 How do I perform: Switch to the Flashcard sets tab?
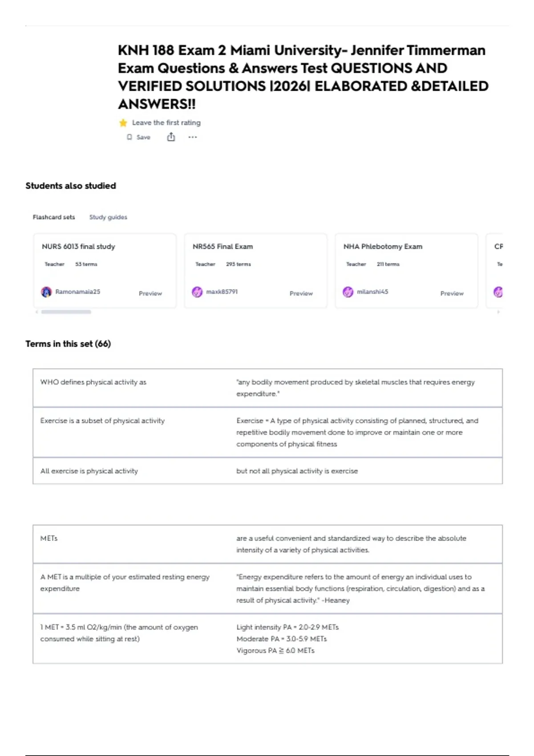pos(54,217)
